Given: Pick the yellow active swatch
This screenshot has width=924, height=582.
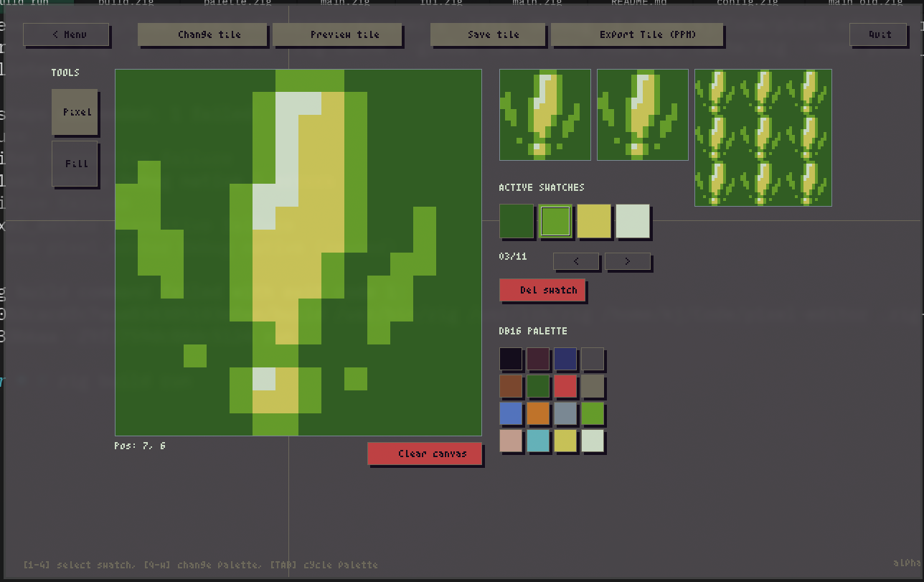Looking at the screenshot, I should click(594, 221).
